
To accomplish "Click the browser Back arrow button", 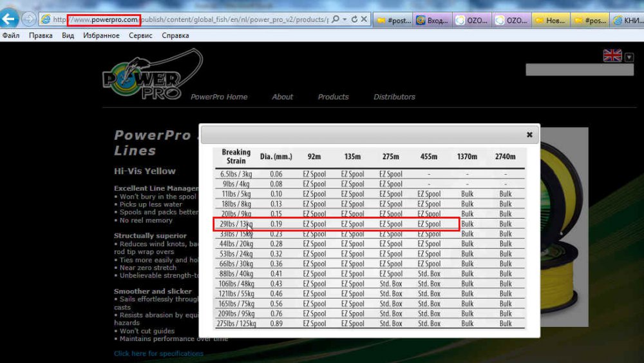I will point(9,19).
